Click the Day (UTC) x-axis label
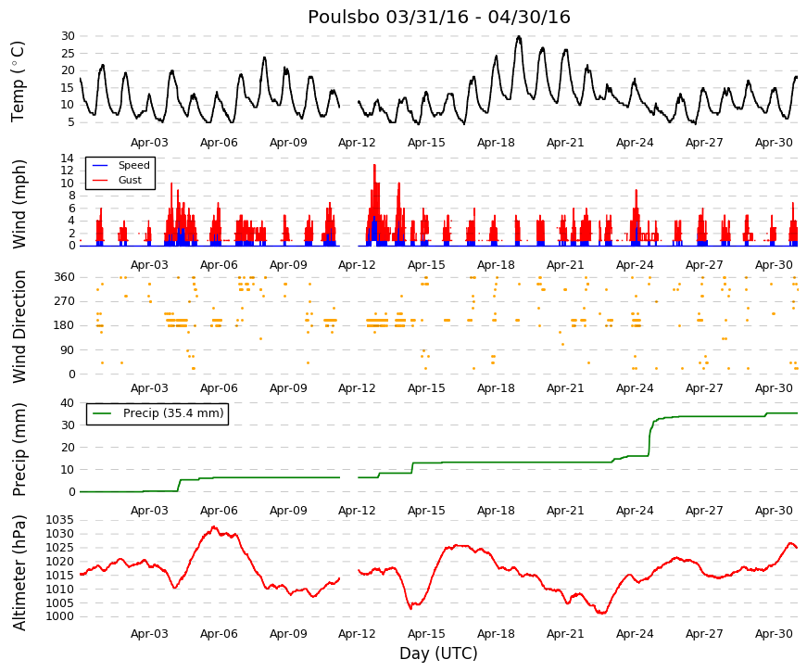The width and height of the screenshot is (807, 672). coord(438,653)
